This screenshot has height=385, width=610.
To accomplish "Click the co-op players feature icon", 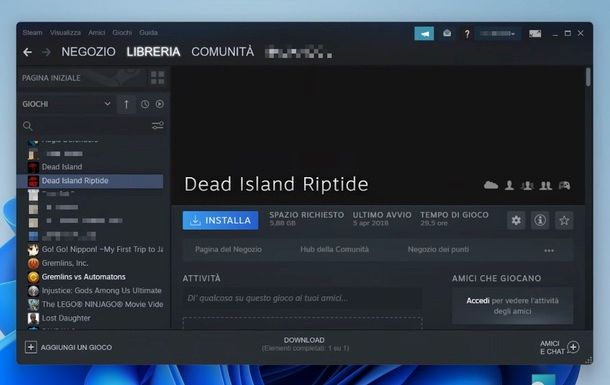I will coord(546,186).
